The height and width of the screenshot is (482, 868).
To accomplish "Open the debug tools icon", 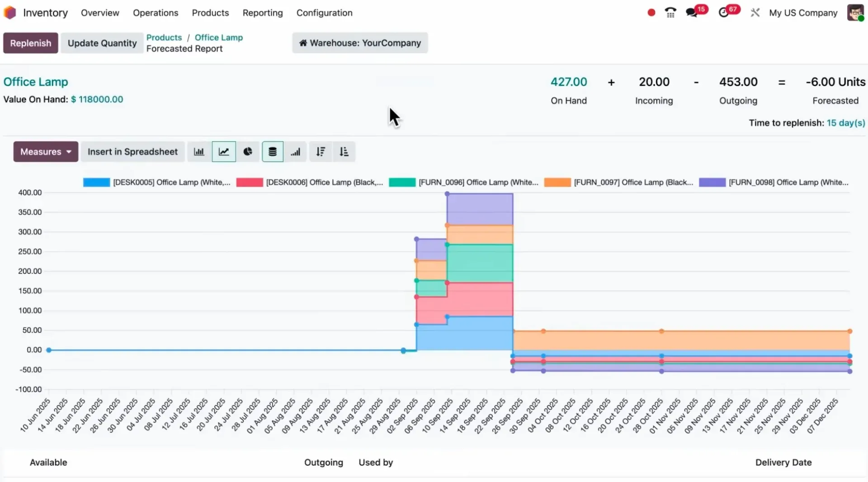I will coord(755,13).
